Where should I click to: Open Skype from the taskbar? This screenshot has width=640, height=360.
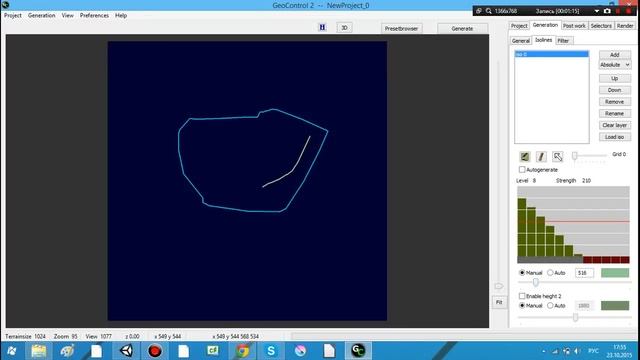click(x=271, y=351)
